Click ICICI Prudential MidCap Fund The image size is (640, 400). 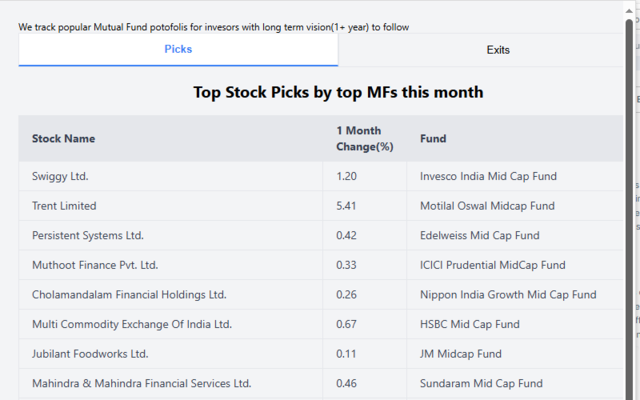492,265
